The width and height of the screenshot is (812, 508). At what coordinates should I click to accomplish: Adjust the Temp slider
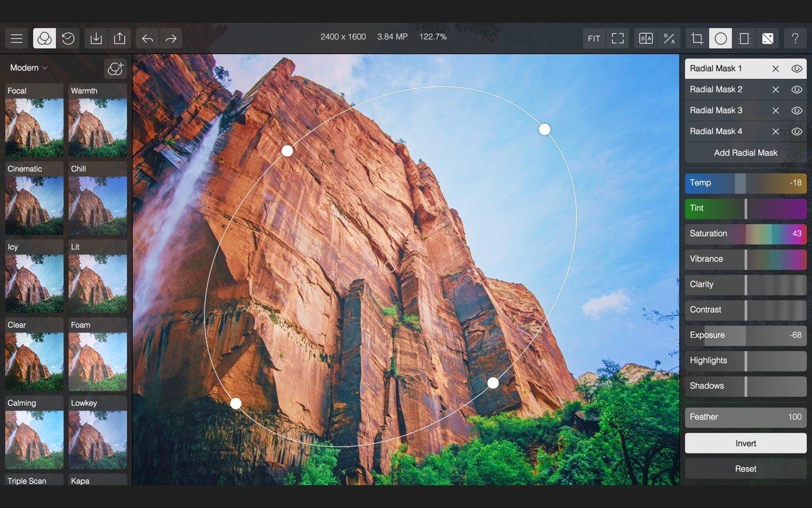(x=745, y=183)
